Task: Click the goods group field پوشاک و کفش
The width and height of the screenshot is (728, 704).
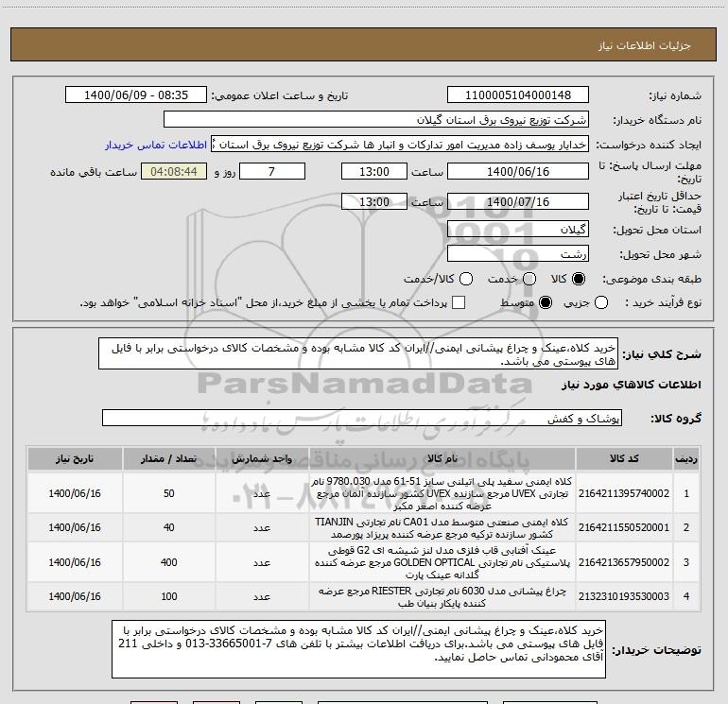Action: click(362, 418)
